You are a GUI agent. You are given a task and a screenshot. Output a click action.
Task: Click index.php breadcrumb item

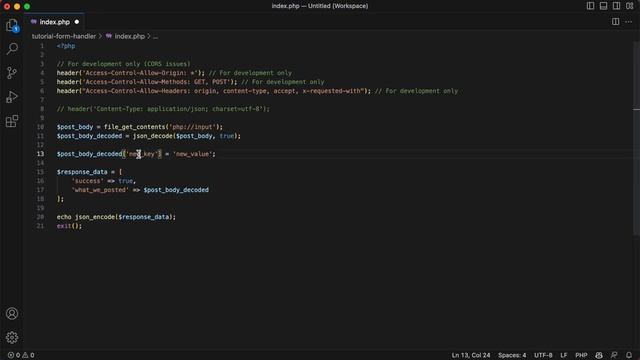click(129, 36)
